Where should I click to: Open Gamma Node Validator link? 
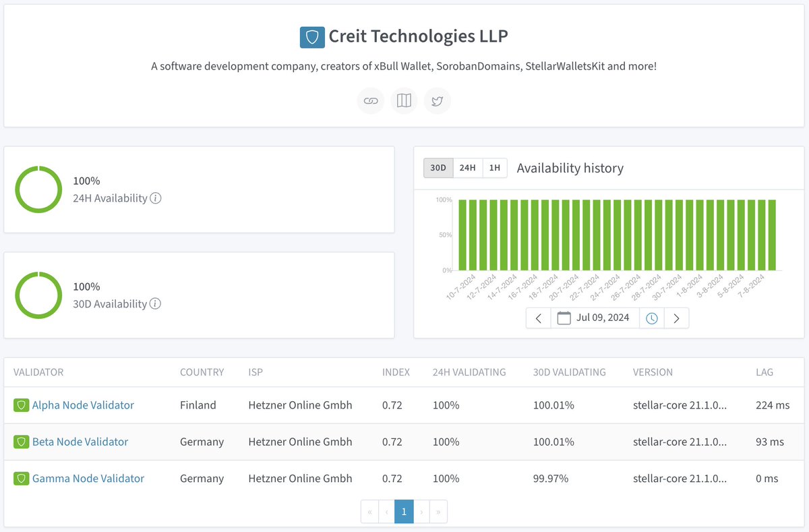(88, 478)
